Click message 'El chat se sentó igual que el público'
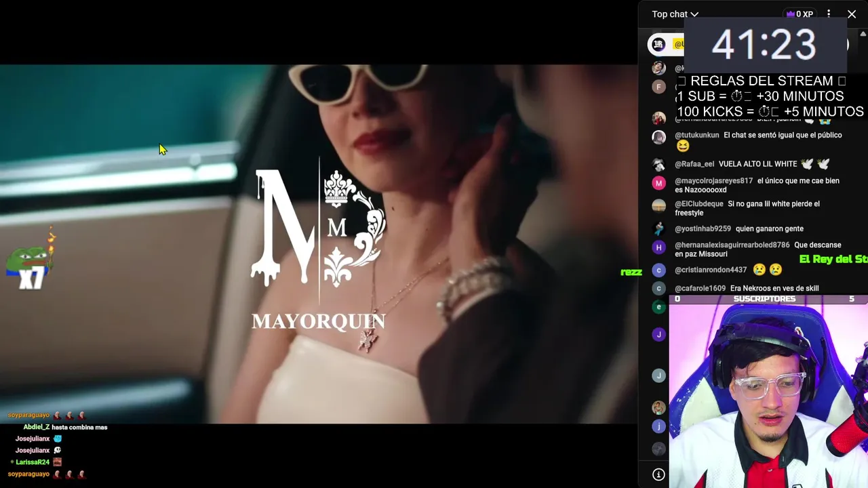This screenshot has width=868, height=488. click(783, 135)
